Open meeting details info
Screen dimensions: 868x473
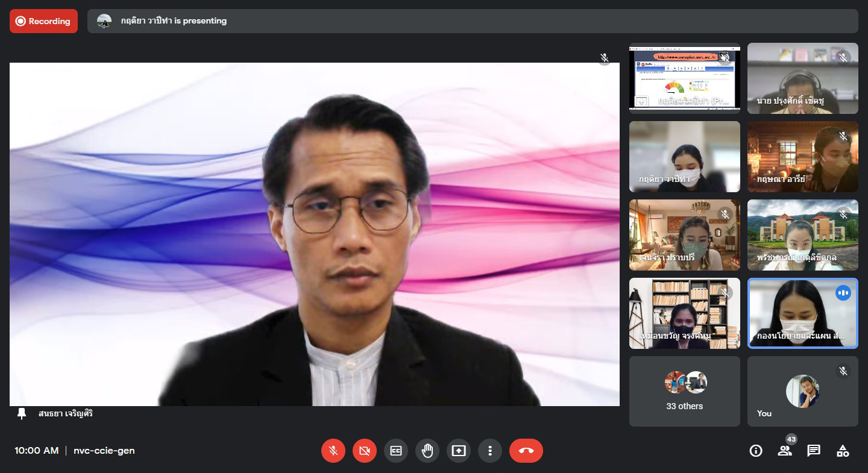(756, 451)
